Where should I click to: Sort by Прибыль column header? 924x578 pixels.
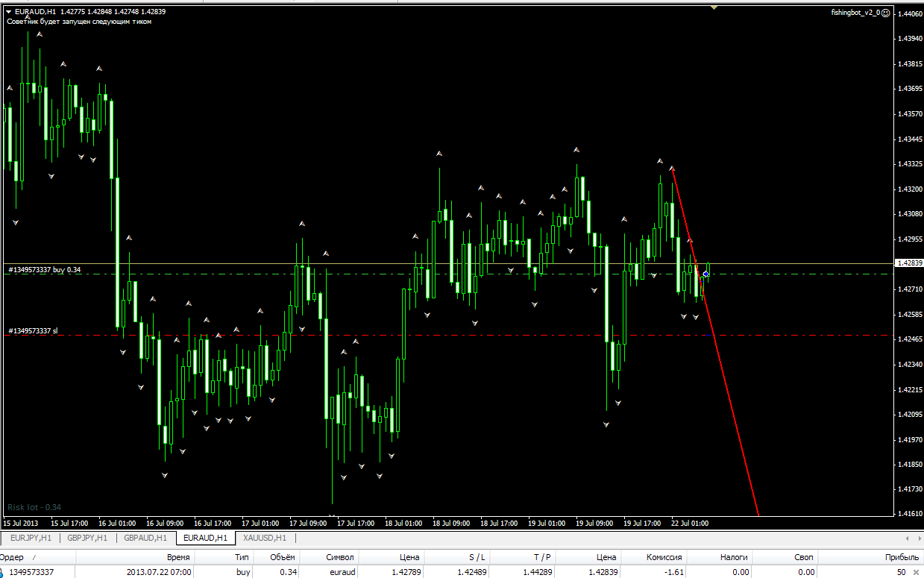click(x=870, y=557)
